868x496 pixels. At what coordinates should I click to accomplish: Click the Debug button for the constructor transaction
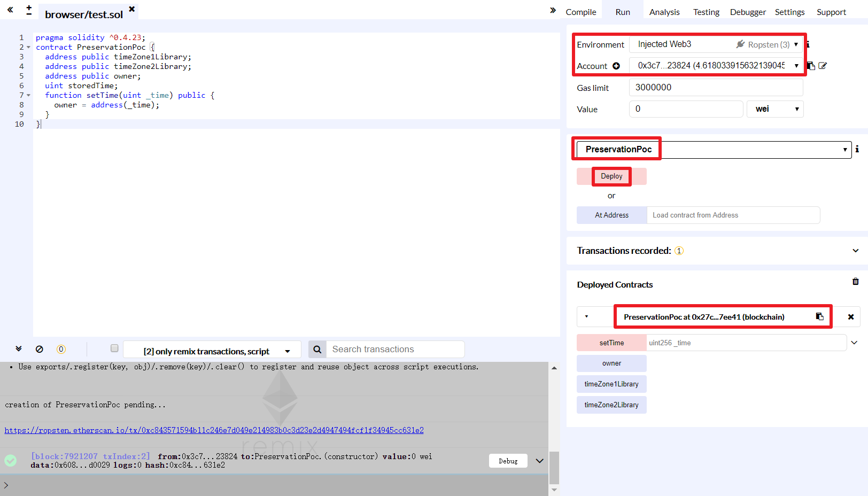pyautogui.click(x=508, y=461)
